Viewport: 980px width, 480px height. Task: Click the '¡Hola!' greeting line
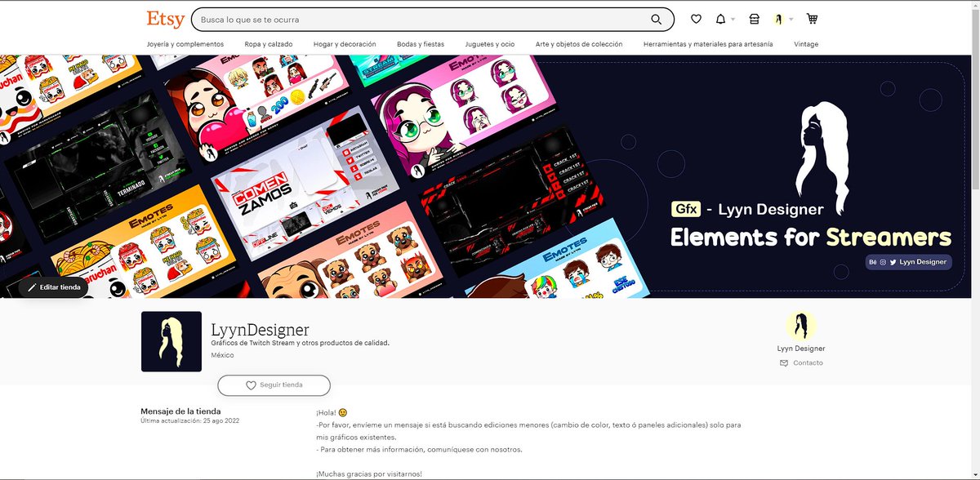point(332,413)
